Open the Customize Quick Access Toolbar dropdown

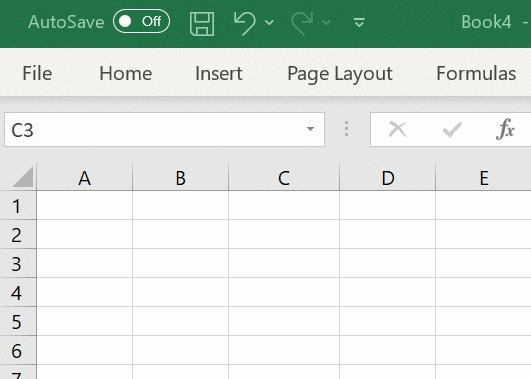pos(359,22)
